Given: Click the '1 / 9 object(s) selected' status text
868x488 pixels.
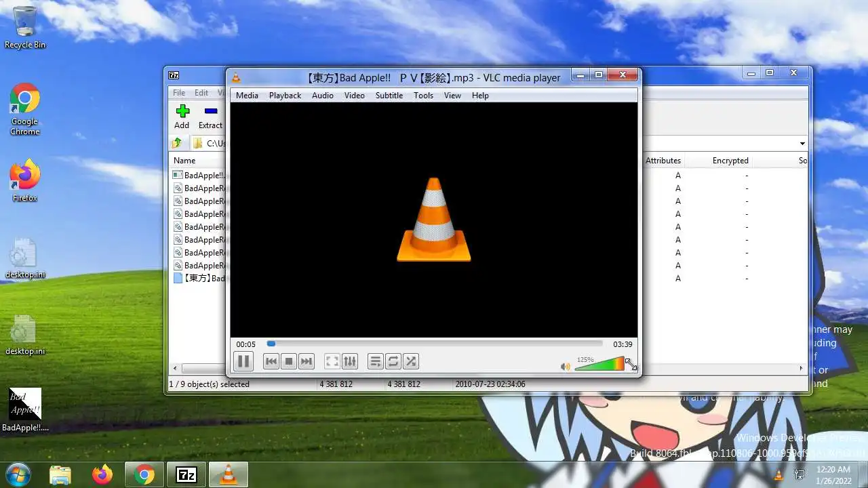Looking at the screenshot, I should coord(209,384).
